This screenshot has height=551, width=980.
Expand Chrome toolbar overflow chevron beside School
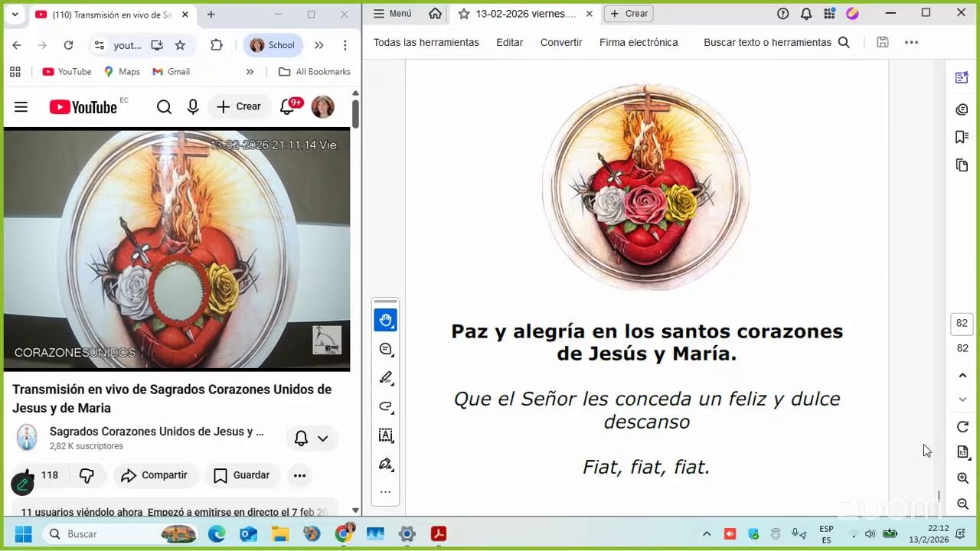click(x=319, y=45)
